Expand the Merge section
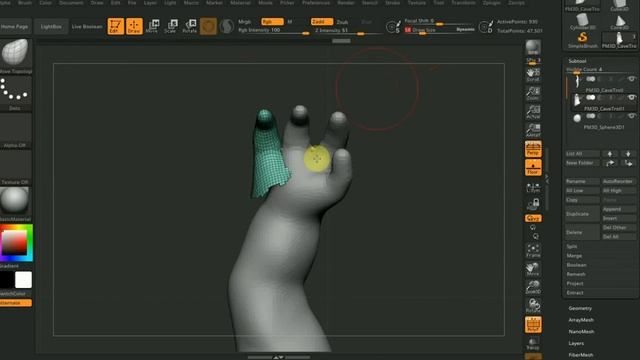The width and height of the screenshot is (640, 360). pos(574,256)
